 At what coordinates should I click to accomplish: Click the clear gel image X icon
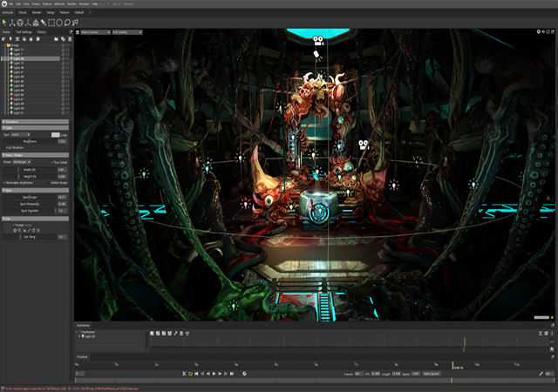click(40, 230)
